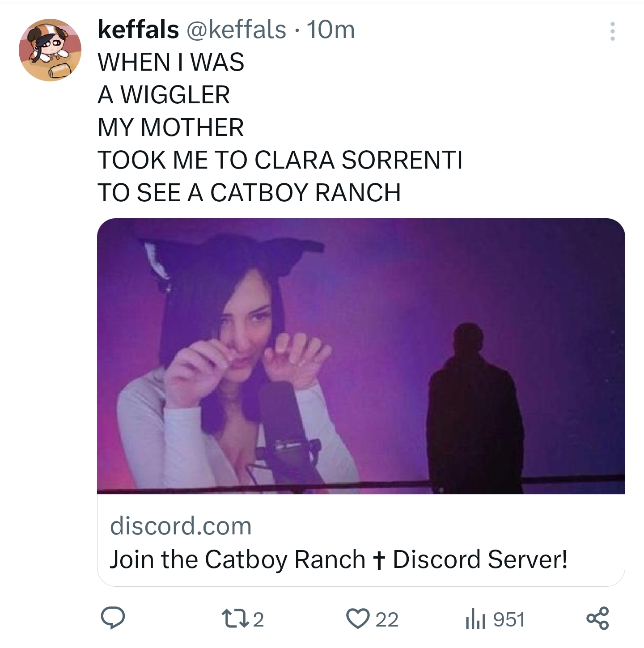Repost using the retweet arrows icon
This screenshot has height=648, width=644.
[x=235, y=619]
